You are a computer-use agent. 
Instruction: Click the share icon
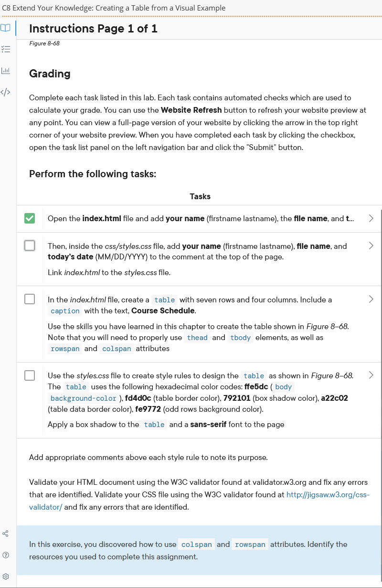6,534
